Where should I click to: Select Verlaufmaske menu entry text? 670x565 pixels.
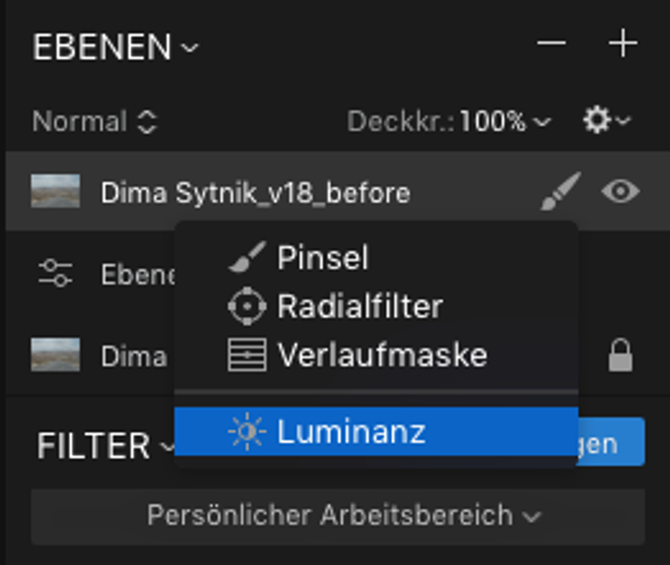382,355
